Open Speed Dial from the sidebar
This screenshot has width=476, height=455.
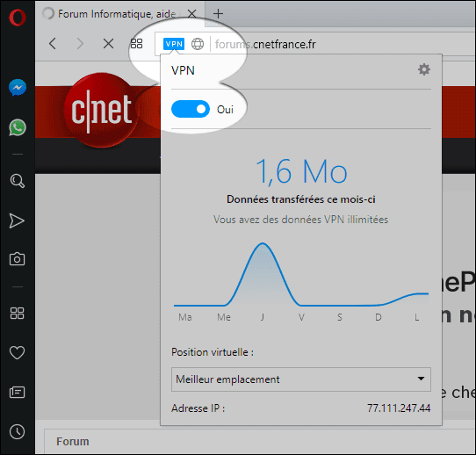[17, 314]
